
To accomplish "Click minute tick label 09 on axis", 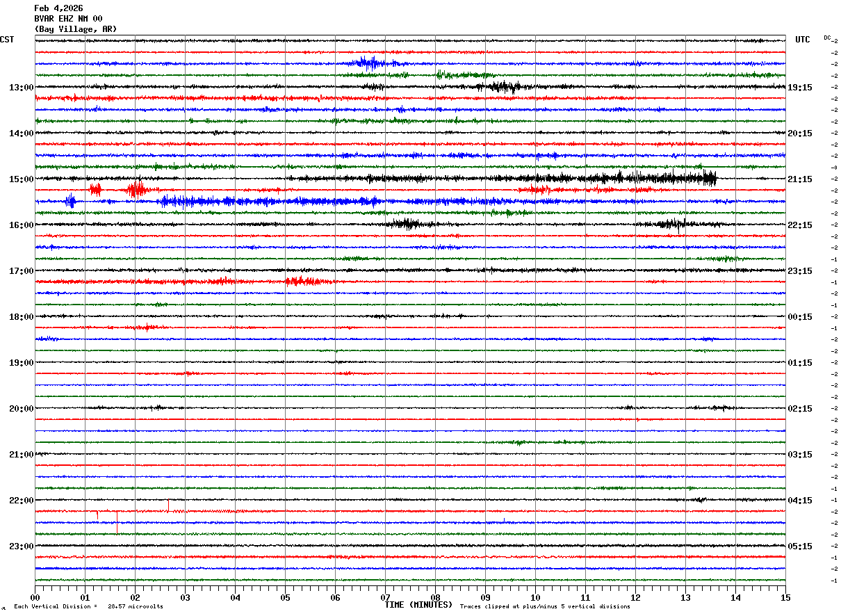I will 485,597.
